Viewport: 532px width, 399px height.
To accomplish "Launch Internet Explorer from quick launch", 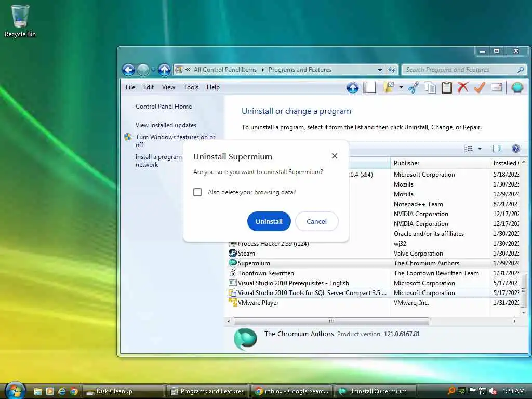I will tap(62, 391).
